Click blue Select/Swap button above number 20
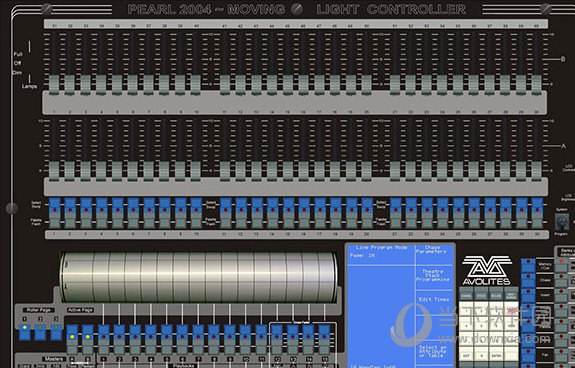The width and height of the screenshot is (575, 368). (x=367, y=206)
